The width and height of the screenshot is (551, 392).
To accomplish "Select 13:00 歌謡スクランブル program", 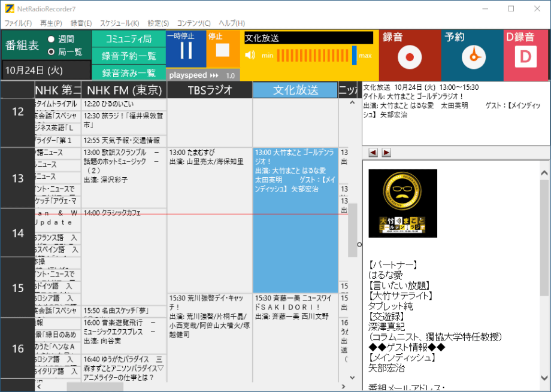I will (x=125, y=178).
